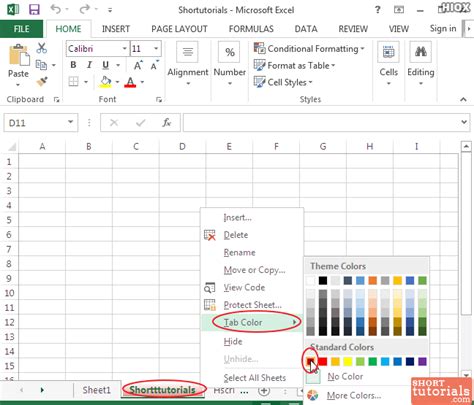474x405 pixels.
Task: Click the Sign in link
Action: coord(443,29)
